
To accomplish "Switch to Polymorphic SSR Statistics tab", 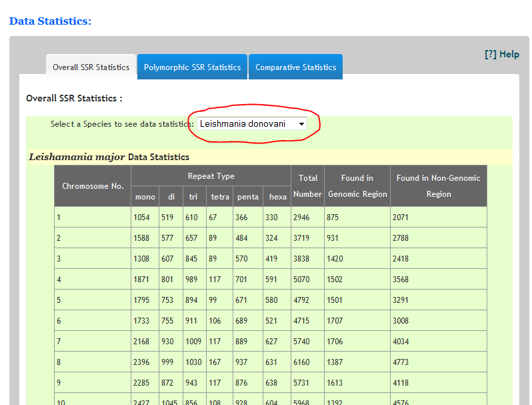I will click(x=192, y=67).
